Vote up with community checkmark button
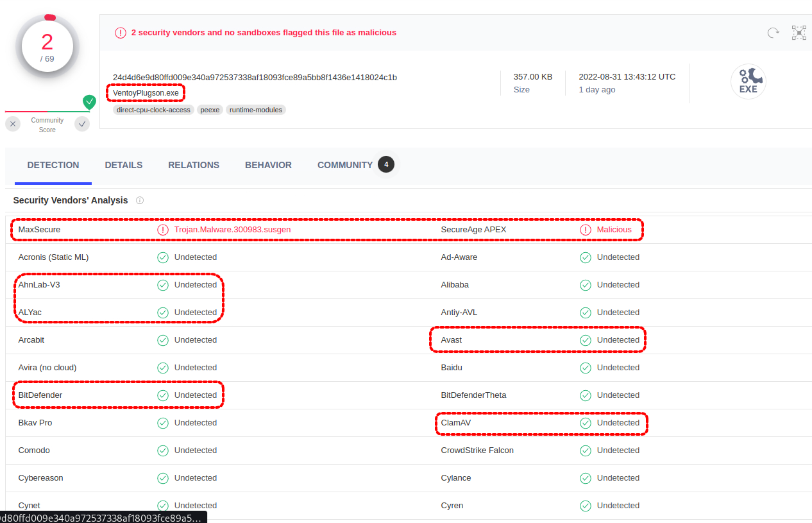The height and width of the screenshot is (523, 812). point(82,124)
